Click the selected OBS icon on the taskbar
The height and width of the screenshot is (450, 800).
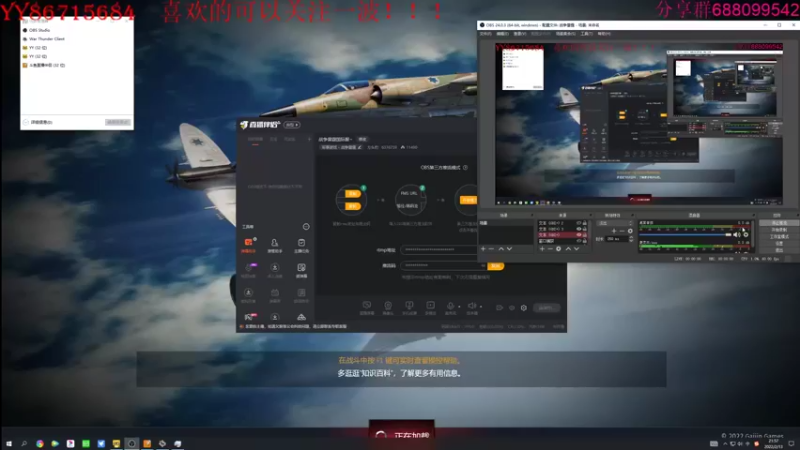pyautogui.click(x=132, y=443)
